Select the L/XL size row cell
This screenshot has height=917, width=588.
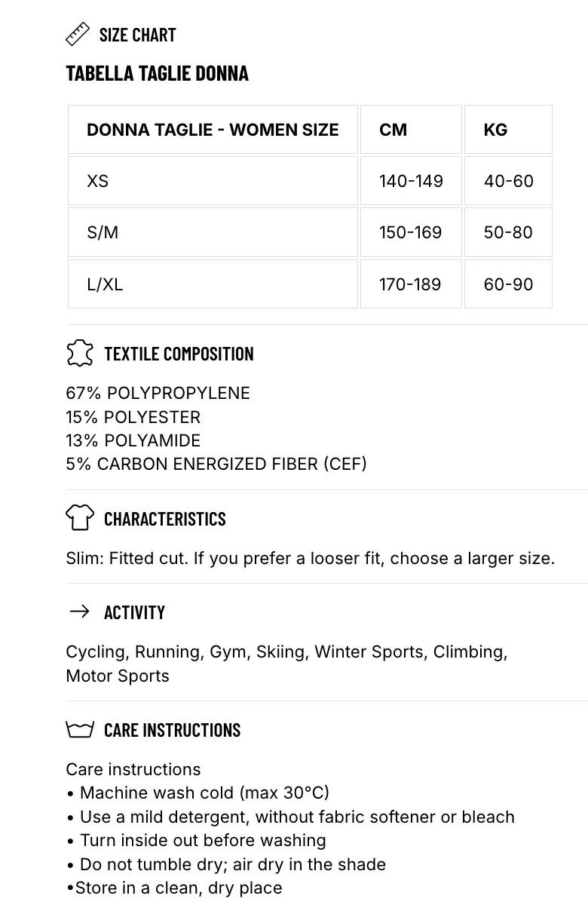pos(213,284)
